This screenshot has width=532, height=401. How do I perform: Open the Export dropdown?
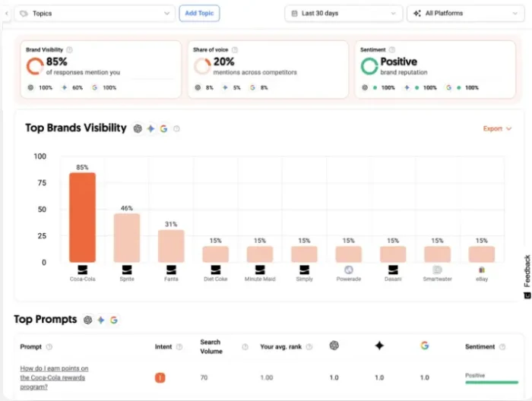(x=497, y=129)
